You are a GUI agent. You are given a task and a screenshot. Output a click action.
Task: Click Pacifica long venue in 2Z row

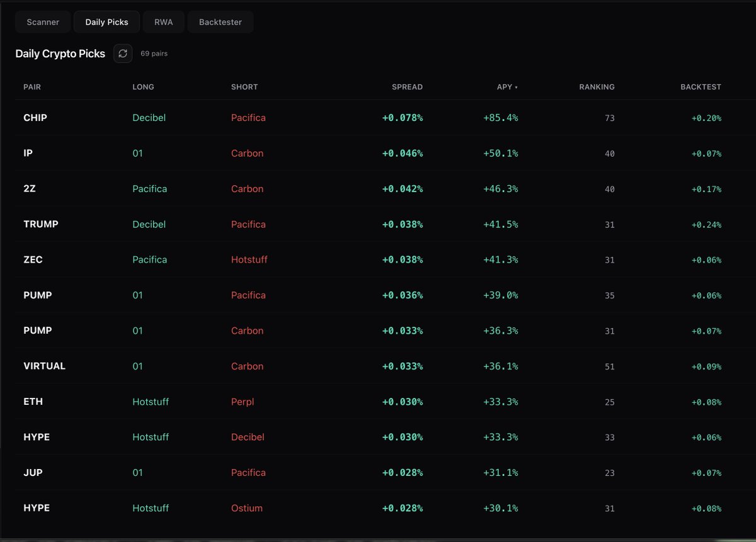click(150, 189)
